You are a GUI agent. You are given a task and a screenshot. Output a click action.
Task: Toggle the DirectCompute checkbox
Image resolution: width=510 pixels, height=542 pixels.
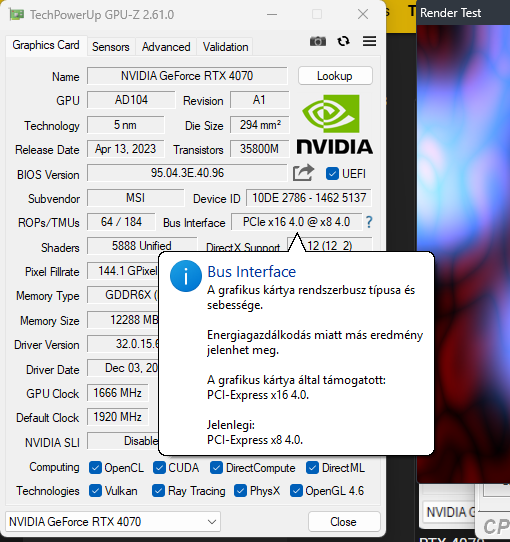216,468
